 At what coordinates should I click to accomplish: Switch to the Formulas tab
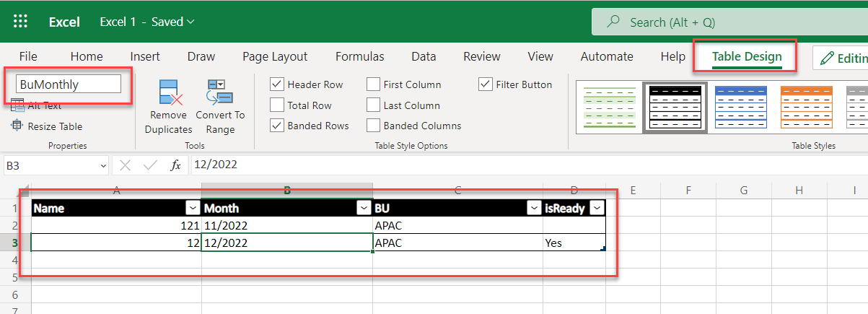359,56
